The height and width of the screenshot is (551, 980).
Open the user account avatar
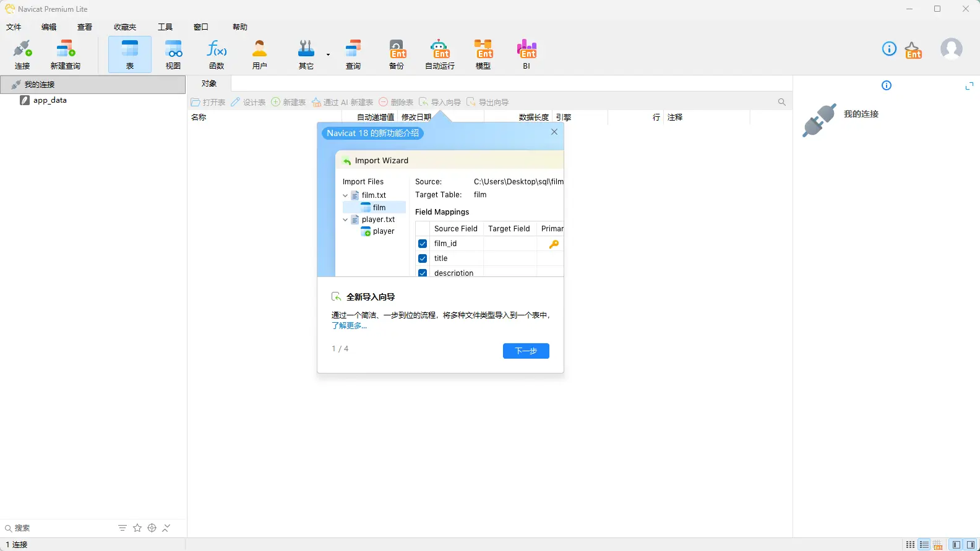[952, 49]
